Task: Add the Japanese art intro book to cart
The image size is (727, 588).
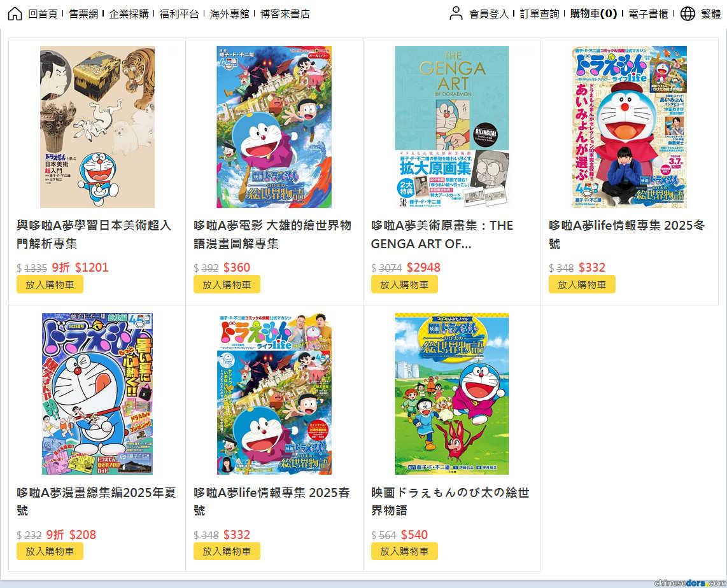Action: tap(50, 284)
